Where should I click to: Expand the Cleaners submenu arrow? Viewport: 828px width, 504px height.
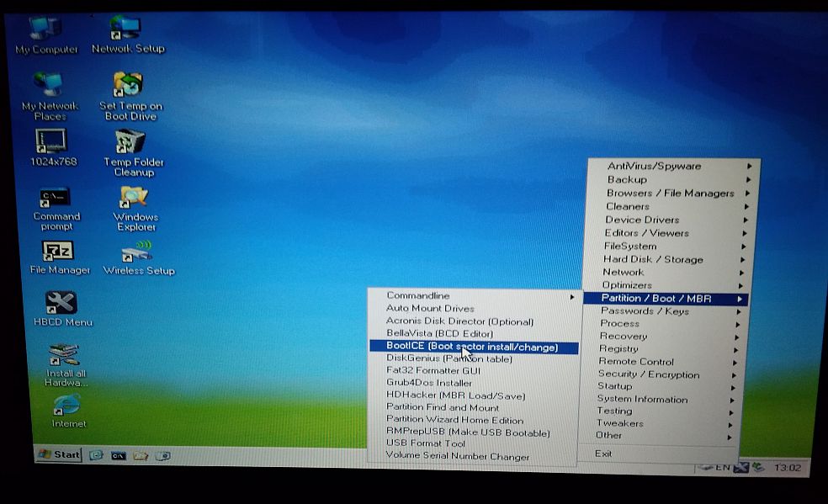(x=746, y=207)
